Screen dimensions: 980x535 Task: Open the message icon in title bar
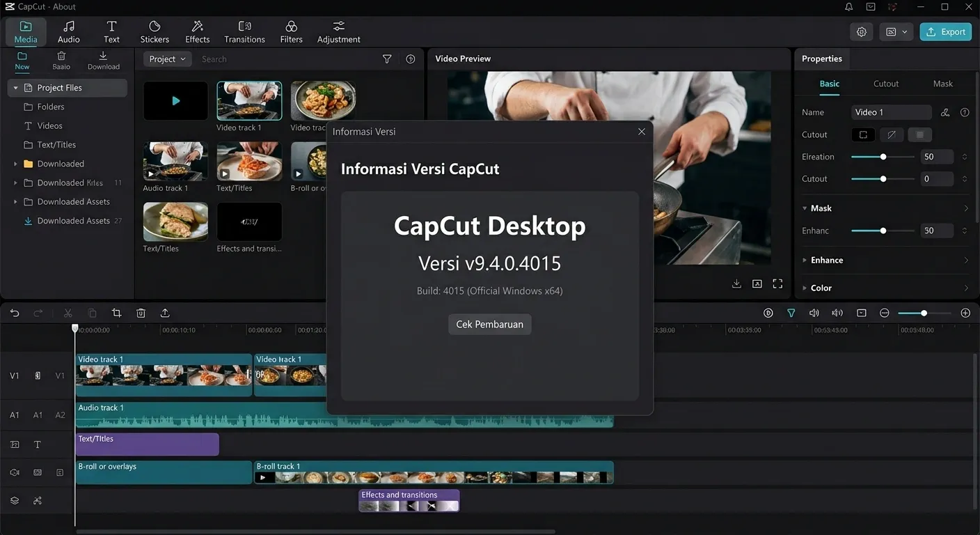pos(871,7)
